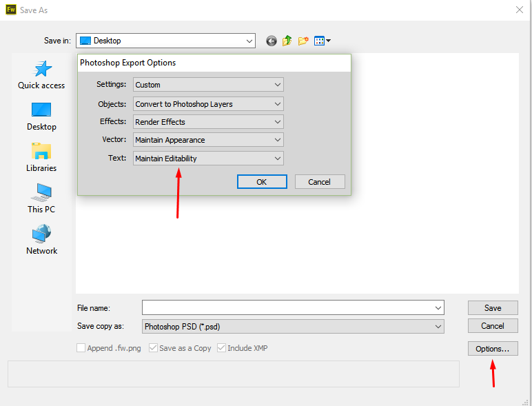The image size is (532, 406).
Task: Select This PC in places bar
Action: pyautogui.click(x=41, y=199)
